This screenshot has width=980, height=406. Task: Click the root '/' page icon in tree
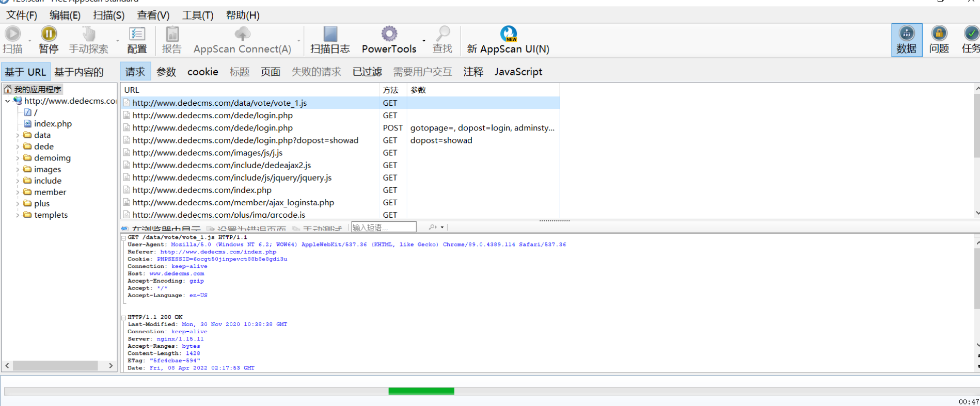pyautogui.click(x=28, y=112)
